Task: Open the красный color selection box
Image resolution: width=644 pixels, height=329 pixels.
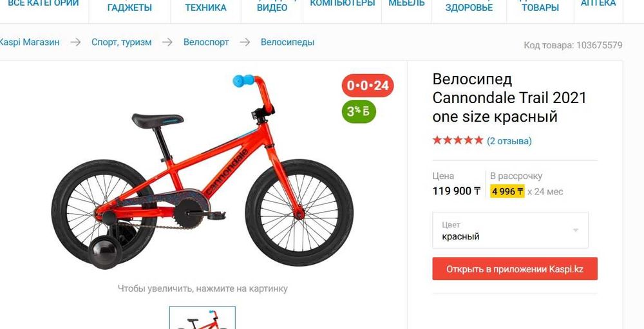Action: point(510,230)
